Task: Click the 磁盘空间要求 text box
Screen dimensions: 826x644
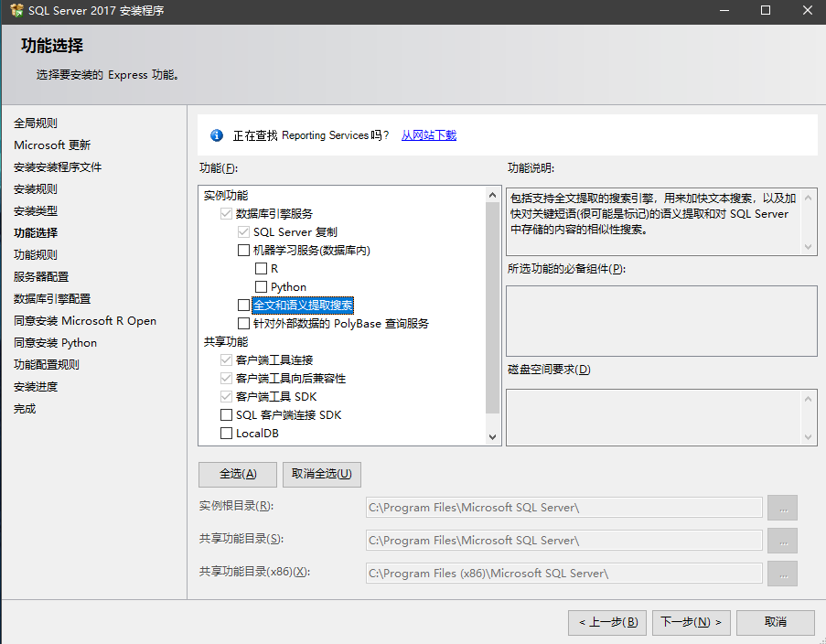Action: point(661,417)
